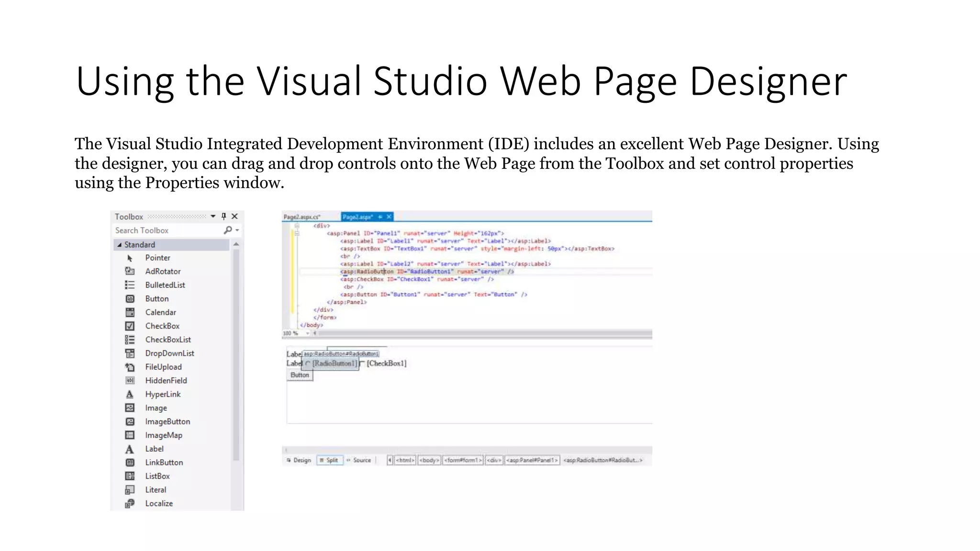Viewport: 980px width, 551px height.
Task: Choose the FileUpload control icon
Action: click(x=130, y=367)
